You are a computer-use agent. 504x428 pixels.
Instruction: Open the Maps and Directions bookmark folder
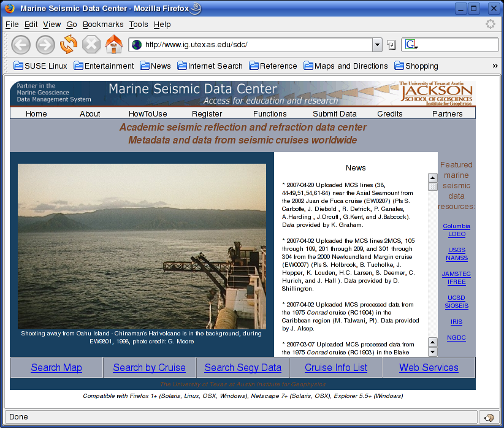(346, 66)
